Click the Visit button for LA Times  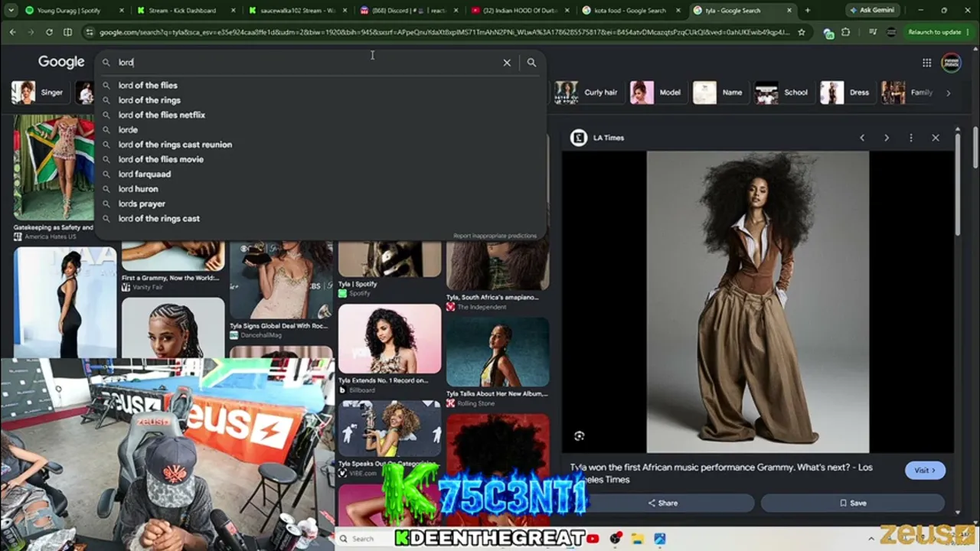[925, 471]
